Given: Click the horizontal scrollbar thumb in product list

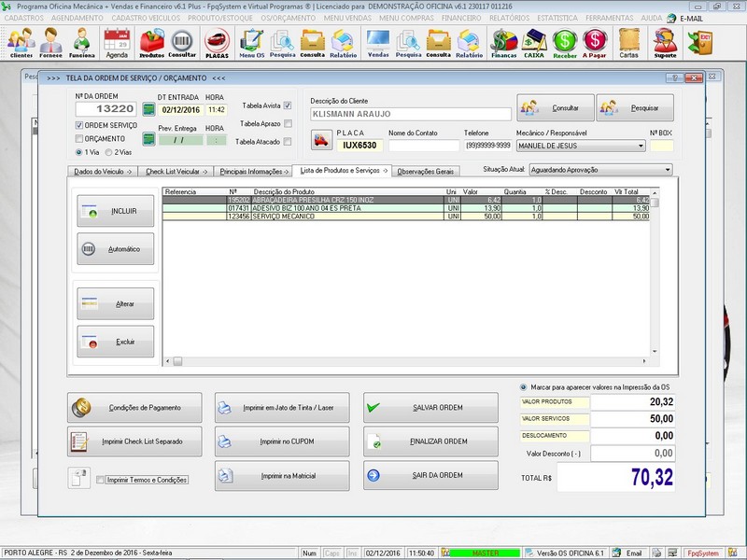Looking at the screenshot, I should 177,361.
